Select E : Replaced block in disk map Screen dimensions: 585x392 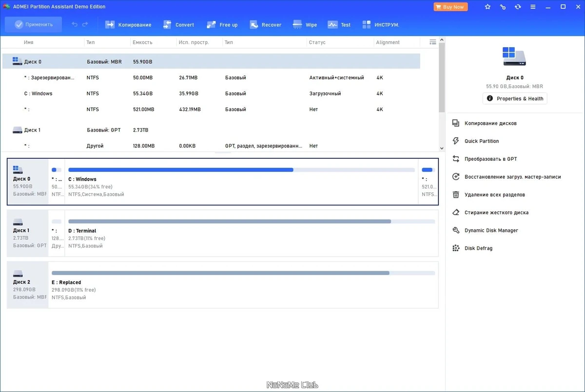(243, 285)
